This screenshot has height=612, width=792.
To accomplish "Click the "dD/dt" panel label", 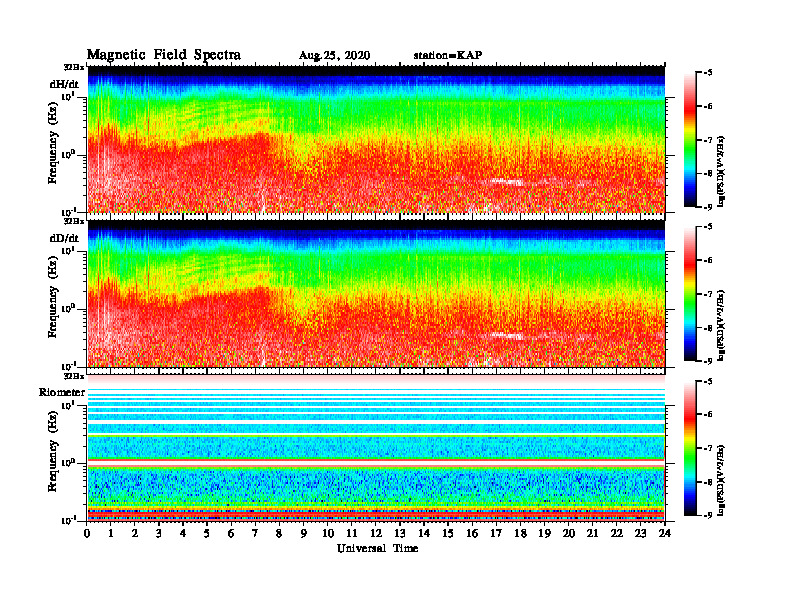I will (64, 238).
